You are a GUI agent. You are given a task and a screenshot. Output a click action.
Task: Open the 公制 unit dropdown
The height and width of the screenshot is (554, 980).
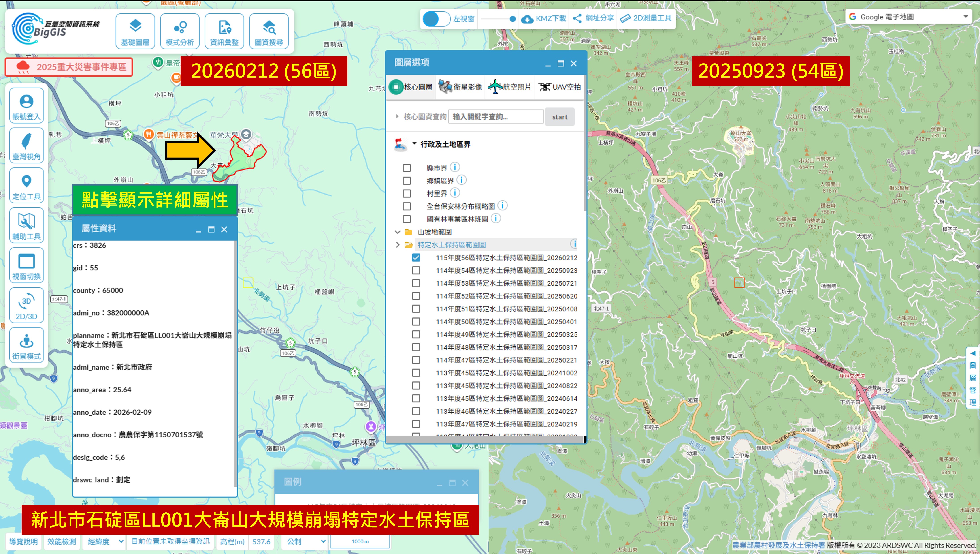(306, 541)
